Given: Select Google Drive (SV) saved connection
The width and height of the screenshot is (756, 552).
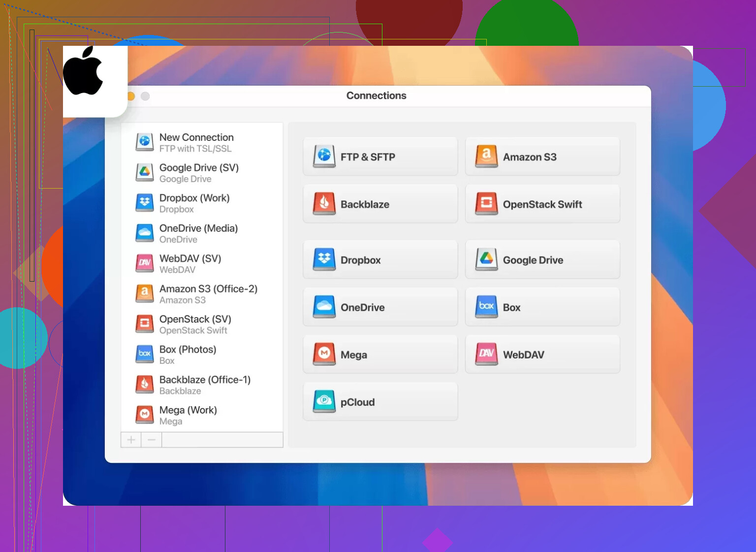Looking at the screenshot, I should [199, 173].
